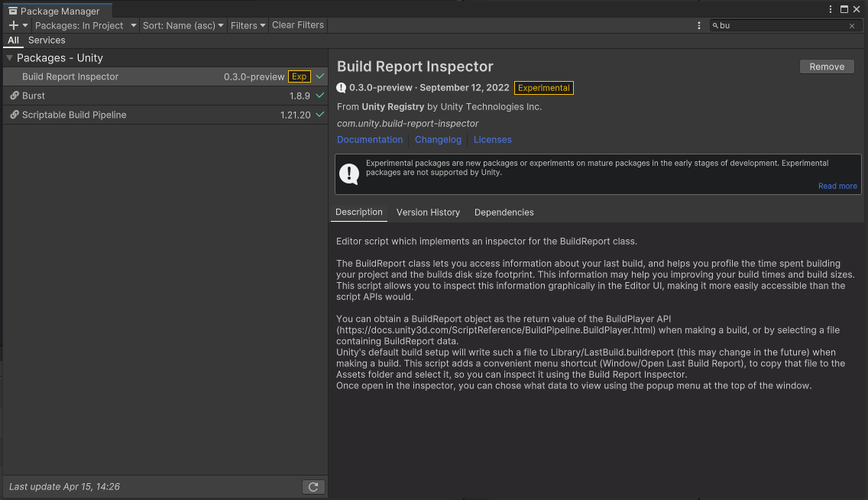Open the toolbar kebab menu beside search
The height and width of the screenshot is (500, 868).
[x=698, y=25]
